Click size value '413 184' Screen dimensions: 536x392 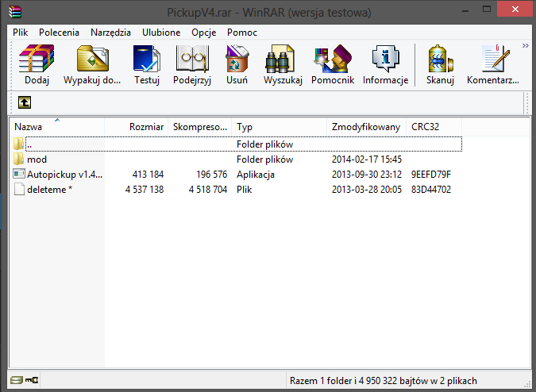(x=148, y=175)
